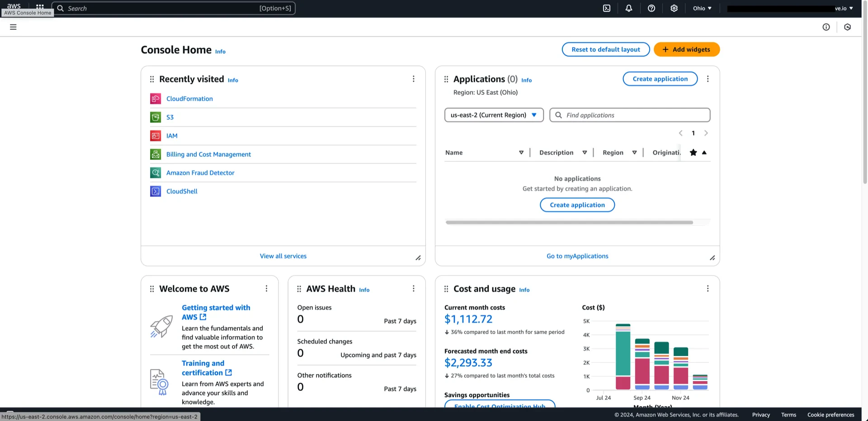Viewport: 868px width, 421px height.
Task: Open the Ohio region selector
Action: click(702, 8)
